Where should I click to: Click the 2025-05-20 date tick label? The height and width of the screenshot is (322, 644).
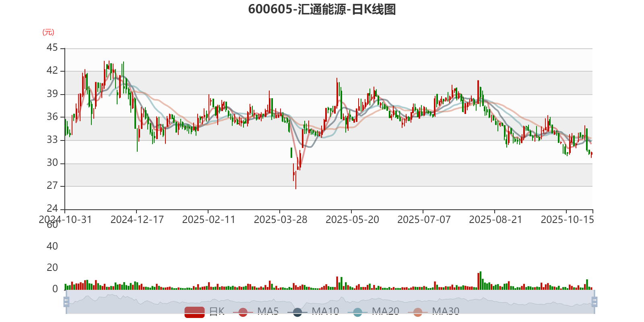(352, 219)
